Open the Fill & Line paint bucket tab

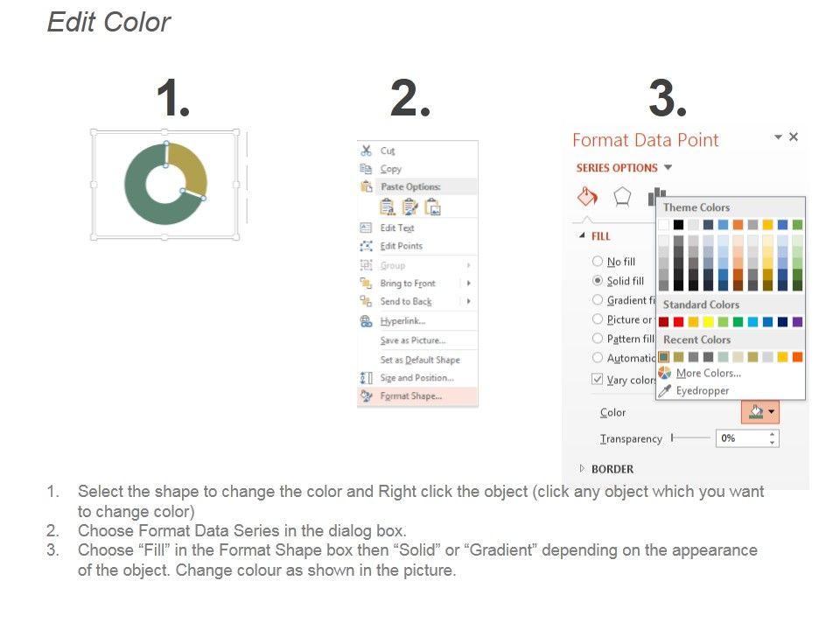click(x=589, y=196)
